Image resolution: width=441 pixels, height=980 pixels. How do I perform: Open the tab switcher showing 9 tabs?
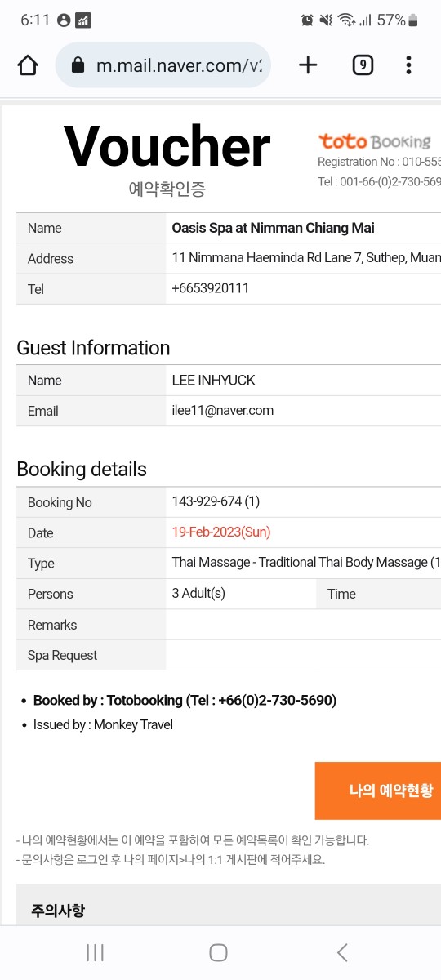coord(363,65)
